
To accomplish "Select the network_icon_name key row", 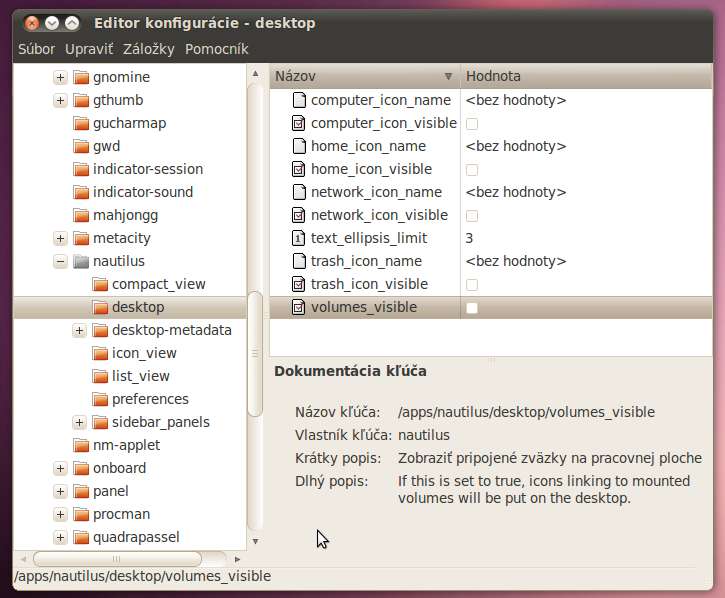I will click(491, 192).
